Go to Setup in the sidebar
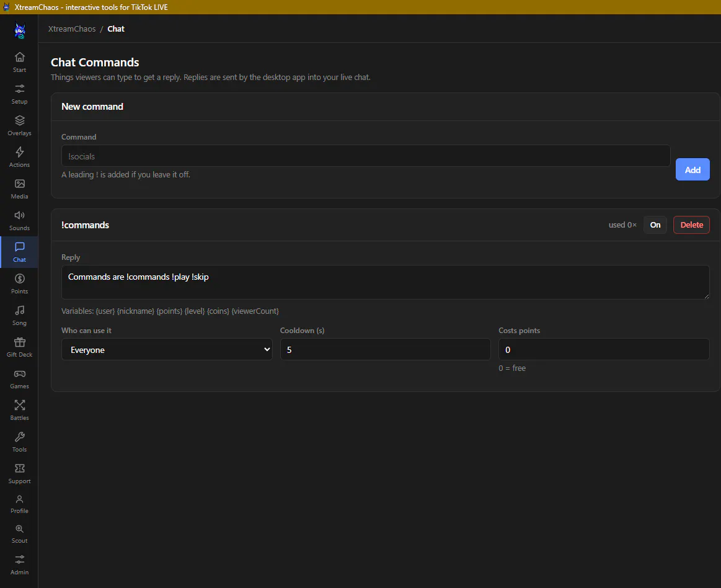Viewport: 721px width, 588px height. pos(19,94)
